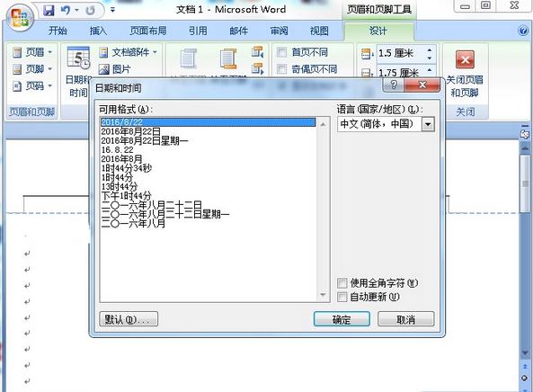Close the 日期和时间 dialog

[x=422, y=85]
